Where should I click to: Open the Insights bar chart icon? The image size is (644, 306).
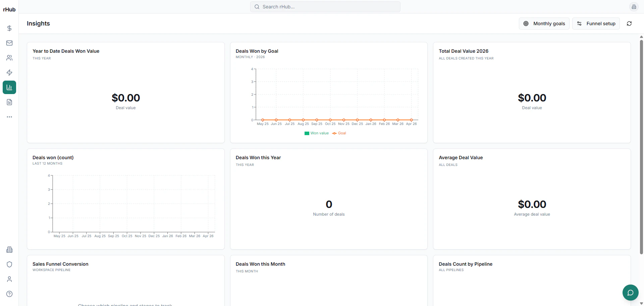pyautogui.click(x=9, y=87)
